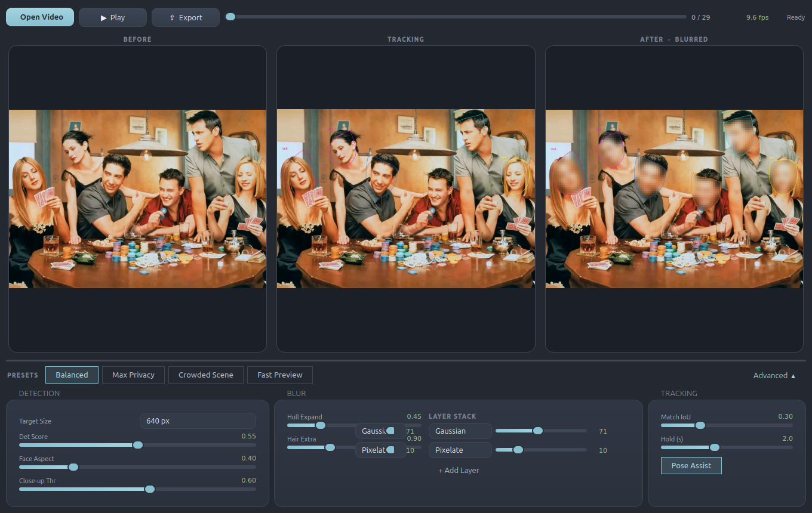Click the DETECTION section heading

pos(39,394)
